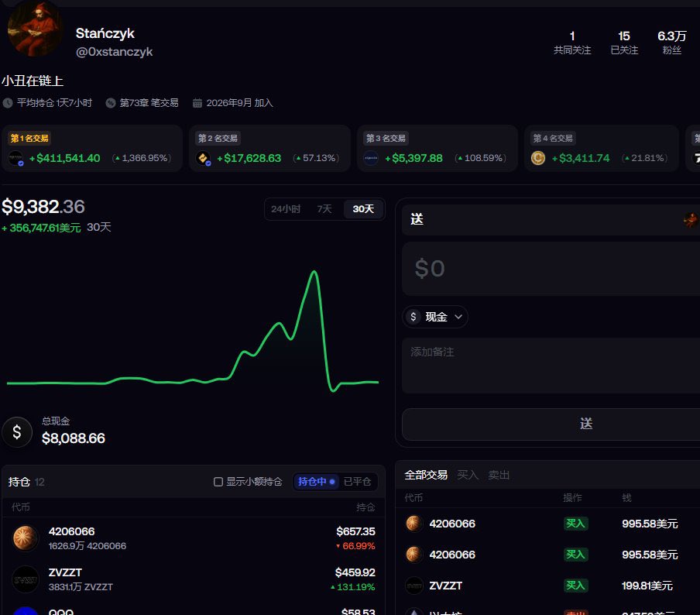Click the token icon of the 995.58美元 trade at the top of the trades list
700x615 pixels.
click(413, 524)
